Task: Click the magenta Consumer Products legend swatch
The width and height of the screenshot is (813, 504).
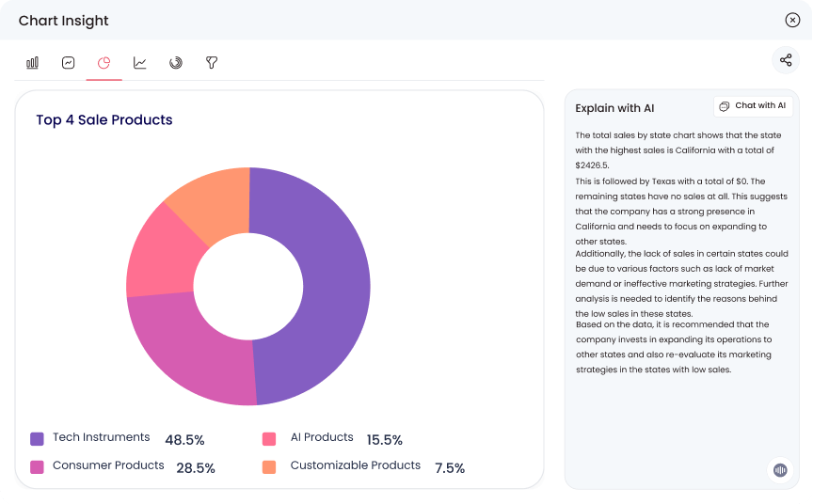Action: click(x=37, y=466)
